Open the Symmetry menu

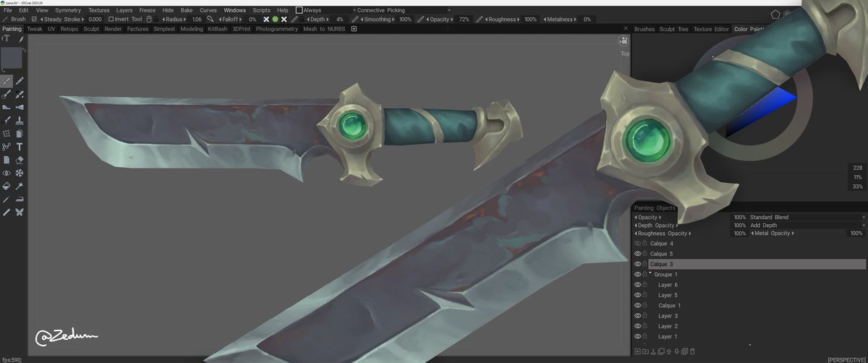[68, 11]
